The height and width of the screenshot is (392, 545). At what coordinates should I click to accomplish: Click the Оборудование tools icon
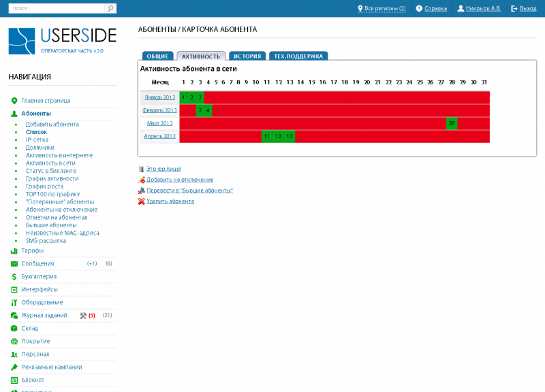[x=14, y=303]
